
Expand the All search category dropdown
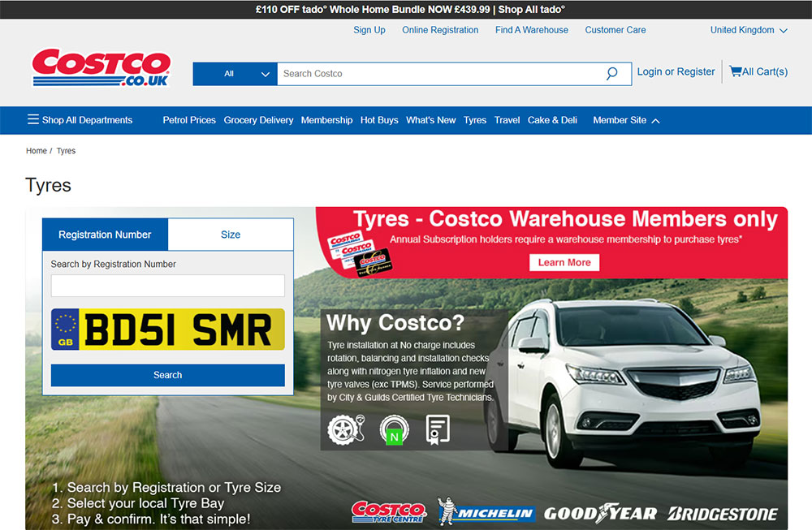[x=235, y=74]
